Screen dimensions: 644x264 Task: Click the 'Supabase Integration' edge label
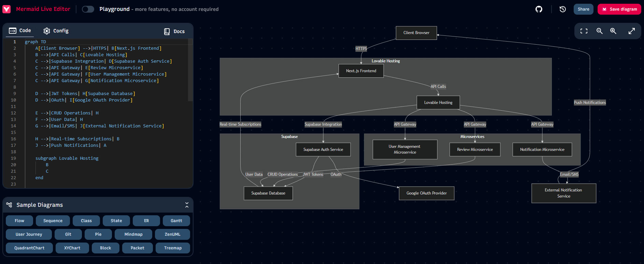[323, 124]
